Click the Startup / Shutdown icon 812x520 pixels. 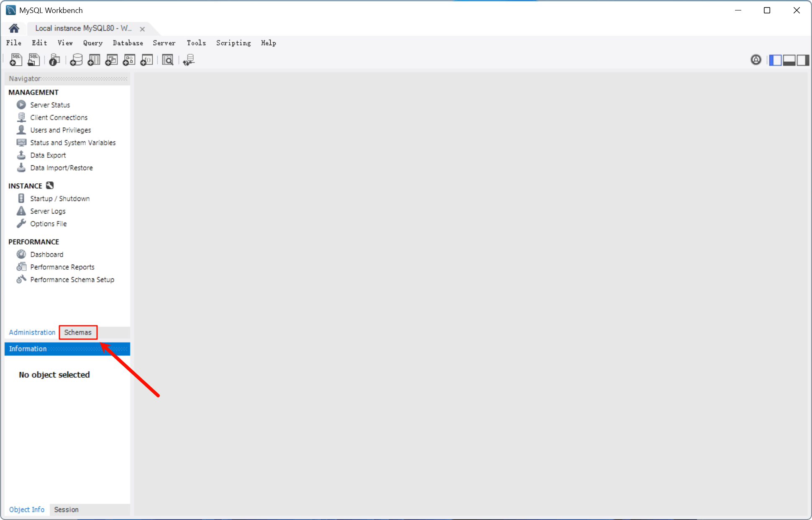21,198
